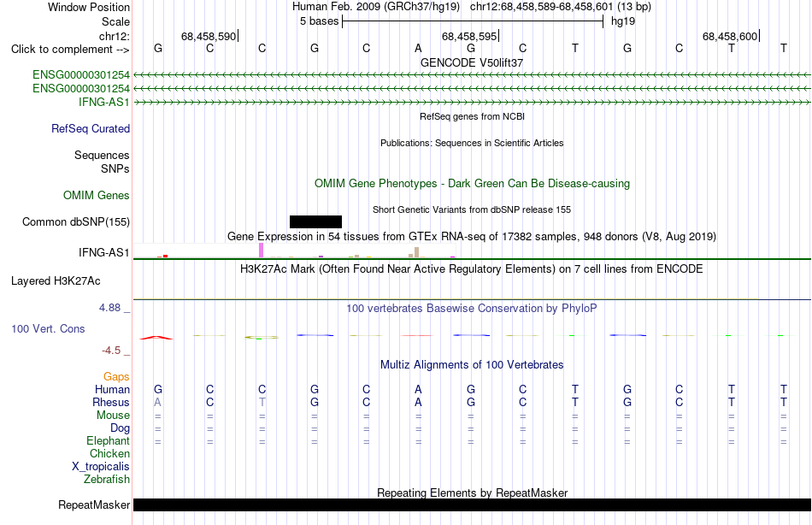Viewport: 812px width, 525px height.
Task: Click the OMIM Gene Phenotypes track title
Action: coord(472,184)
